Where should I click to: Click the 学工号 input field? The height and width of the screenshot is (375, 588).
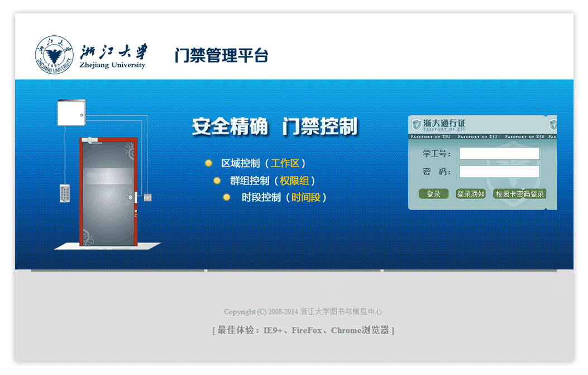click(499, 154)
